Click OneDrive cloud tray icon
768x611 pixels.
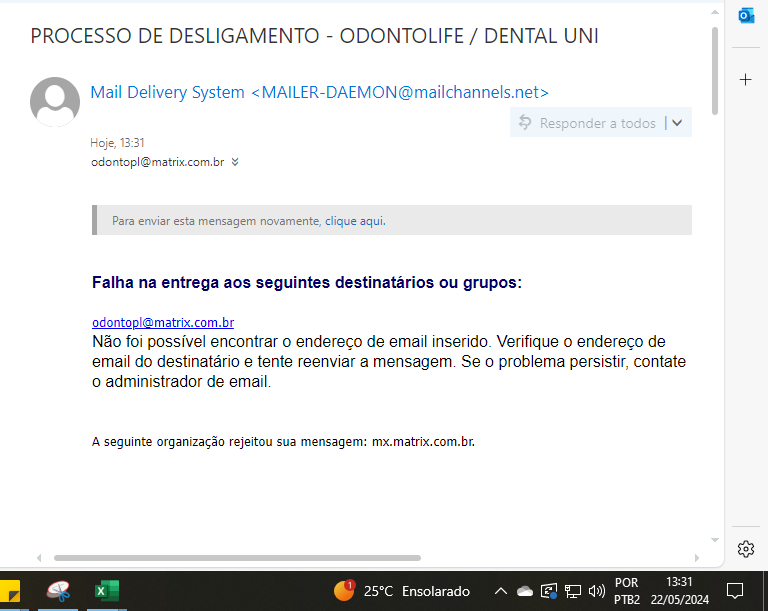coord(525,591)
